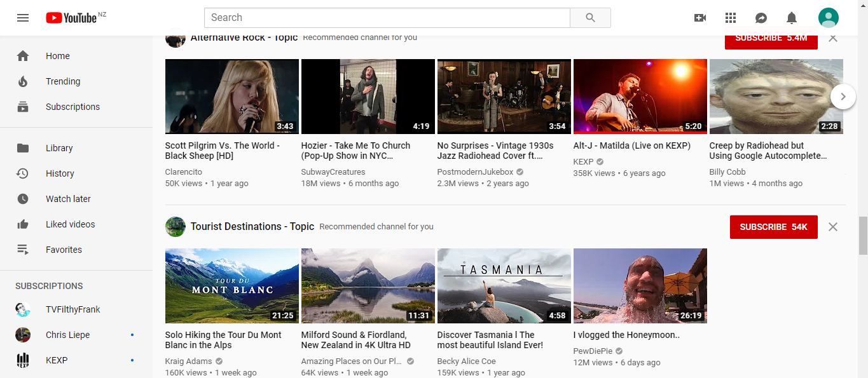
Task: Open the KEXP subscription channel
Action: pos(57,360)
